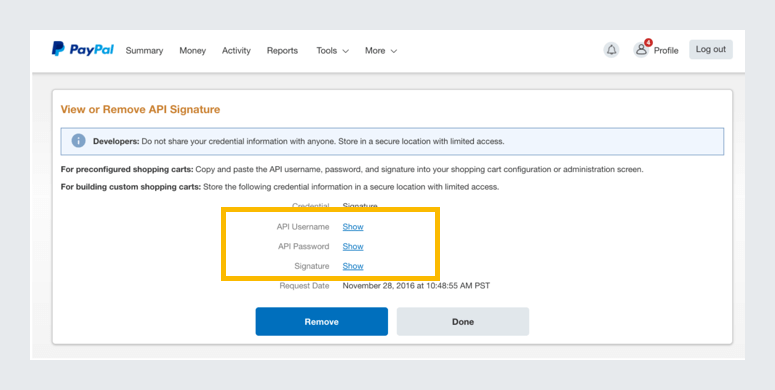This screenshot has height=390, width=775.
Task: Click the Log out button
Action: (x=711, y=49)
